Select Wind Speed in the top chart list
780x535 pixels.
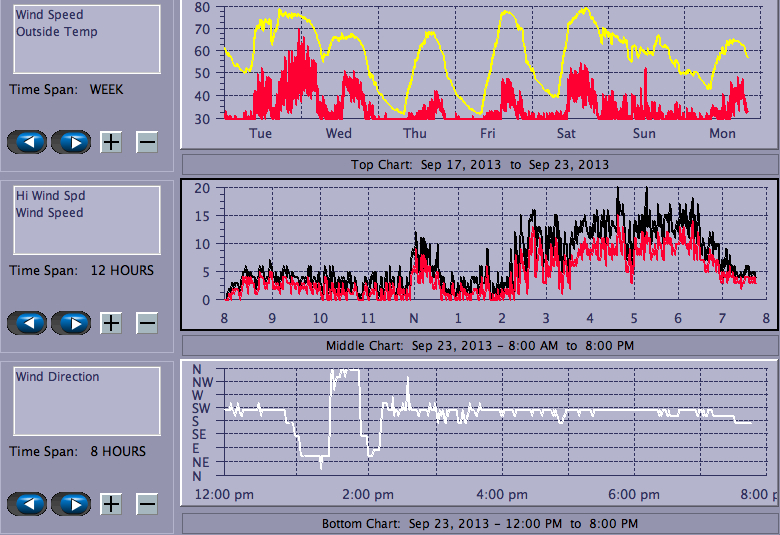pyautogui.click(x=50, y=15)
